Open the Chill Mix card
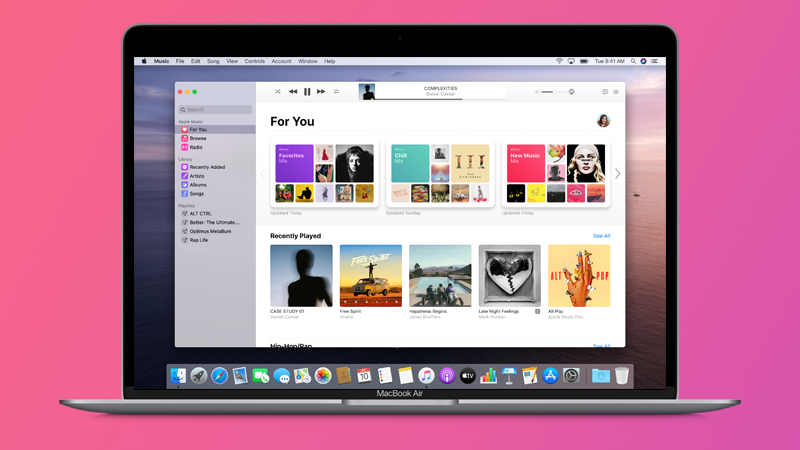Screen dimensions: 800x450 point(440,173)
